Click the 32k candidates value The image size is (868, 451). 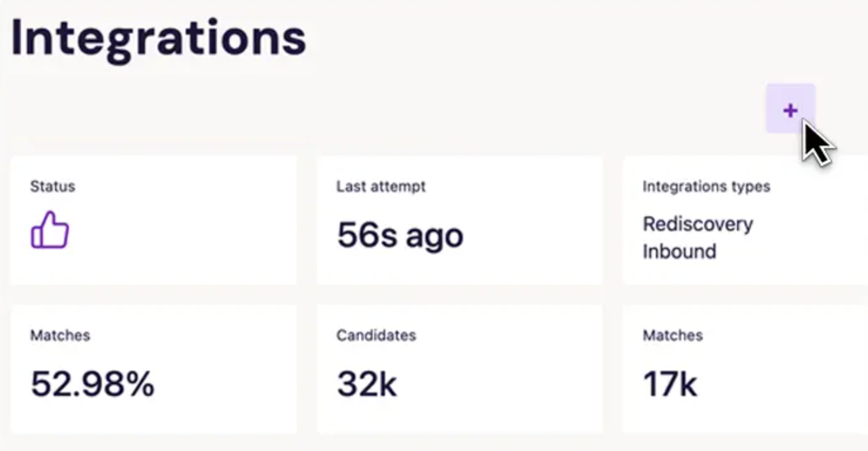click(x=367, y=384)
